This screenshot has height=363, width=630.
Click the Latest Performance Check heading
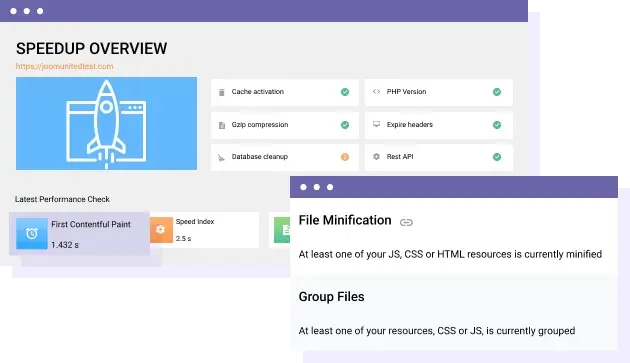tap(62, 199)
